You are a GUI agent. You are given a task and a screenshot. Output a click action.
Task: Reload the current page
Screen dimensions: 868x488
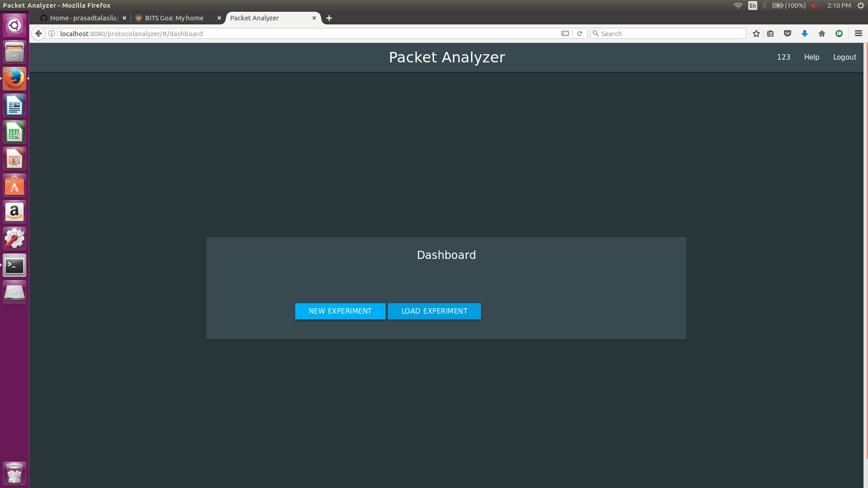pos(580,33)
